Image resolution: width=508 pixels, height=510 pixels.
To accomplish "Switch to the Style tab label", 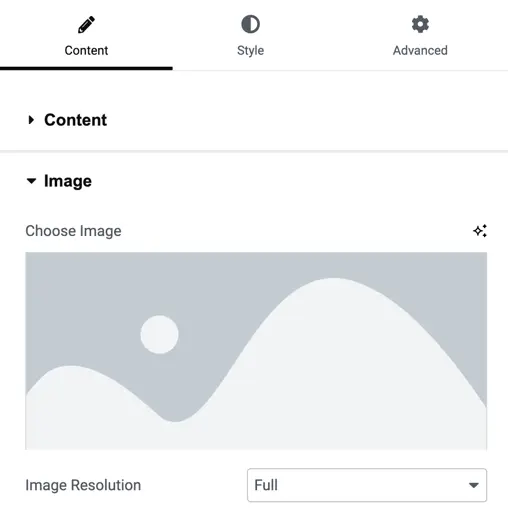I will tap(250, 51).
